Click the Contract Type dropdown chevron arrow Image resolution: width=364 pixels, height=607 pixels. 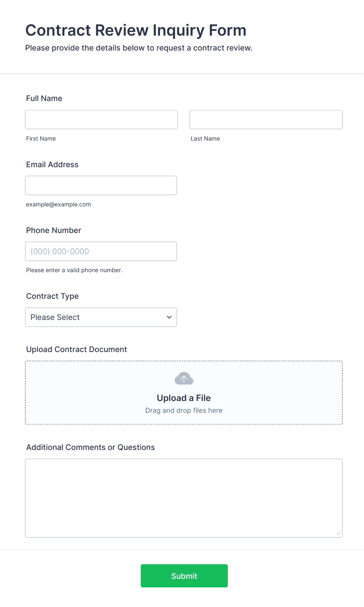pyautogui.click(x=169, y=317)
